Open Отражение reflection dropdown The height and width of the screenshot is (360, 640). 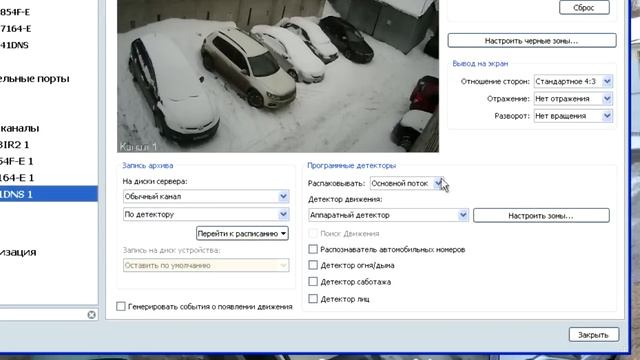[573, 99]
